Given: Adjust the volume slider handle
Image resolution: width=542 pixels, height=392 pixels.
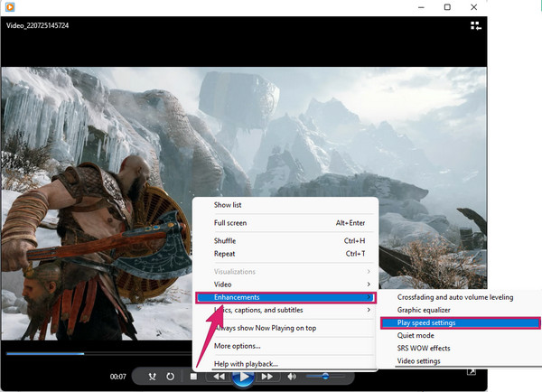Looking at the screenshot, I should (x=325, y=376).
